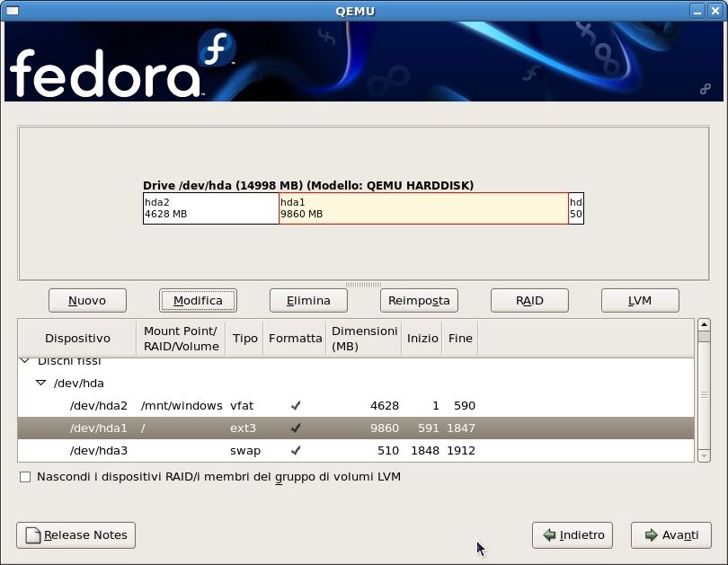Image resolution: width=728 pixels, height=565 pixels.
Task: Minimize the QEMU window
Action: point(697,11)
